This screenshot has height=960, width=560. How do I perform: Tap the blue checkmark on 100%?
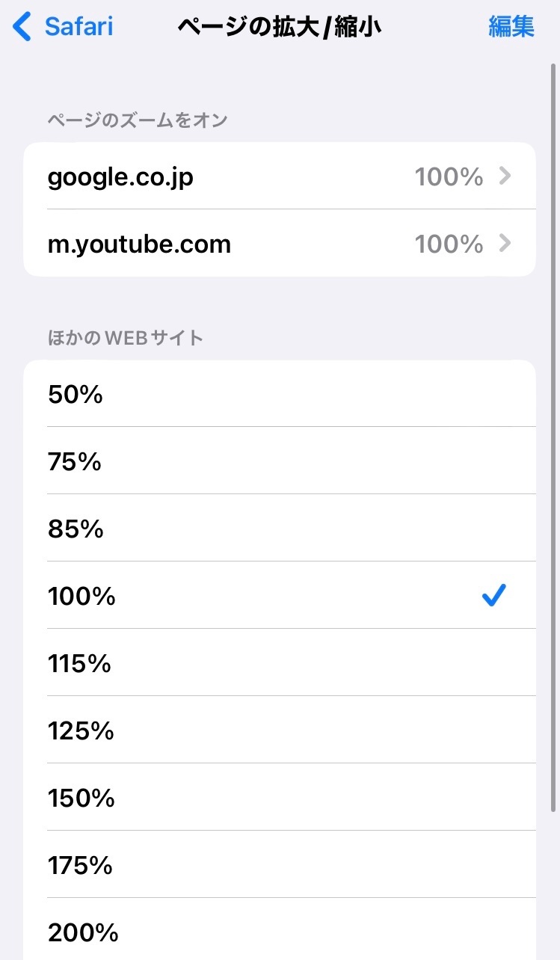coord(494,596)
